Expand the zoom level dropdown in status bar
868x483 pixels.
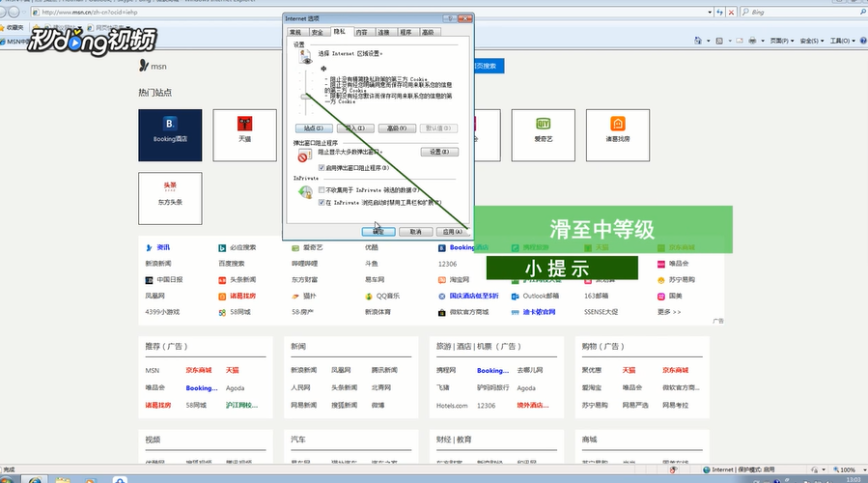coord(865,469)
